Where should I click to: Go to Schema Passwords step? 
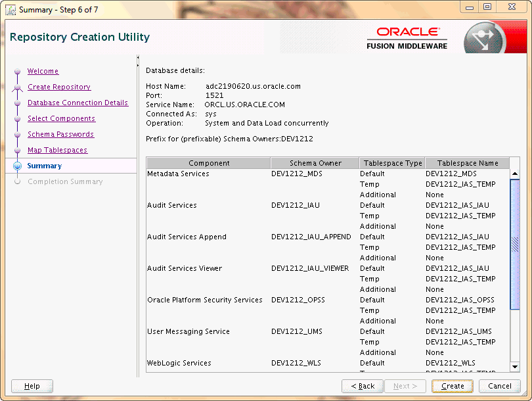click(60, 134)
